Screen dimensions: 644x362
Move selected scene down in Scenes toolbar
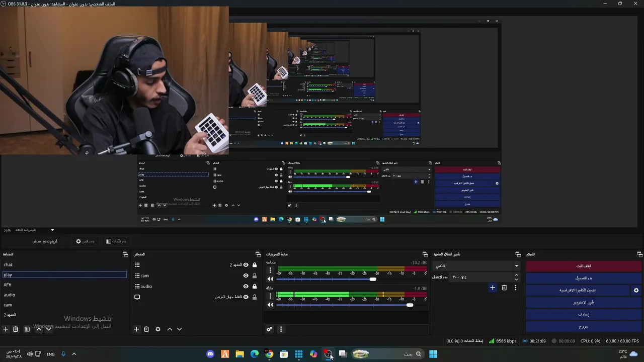(x=49, y=329)
